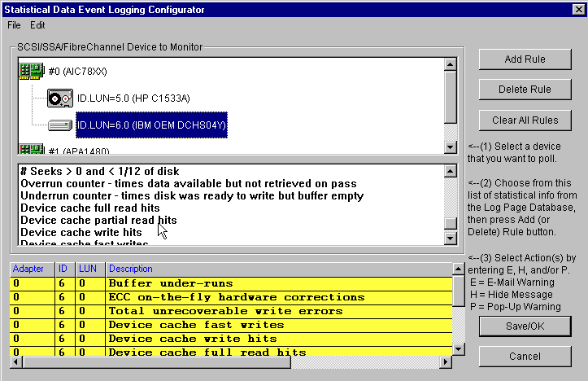The height and width of the screenshot is (381, 588).
Task: Click ID cell 6 in ECC corrections row
Action: [65, 297]
